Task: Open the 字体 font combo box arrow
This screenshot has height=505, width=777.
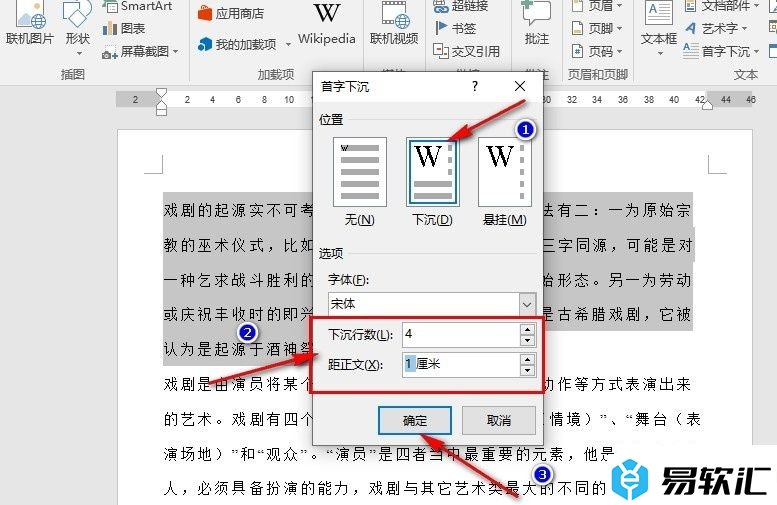Action: coord(527,304)
